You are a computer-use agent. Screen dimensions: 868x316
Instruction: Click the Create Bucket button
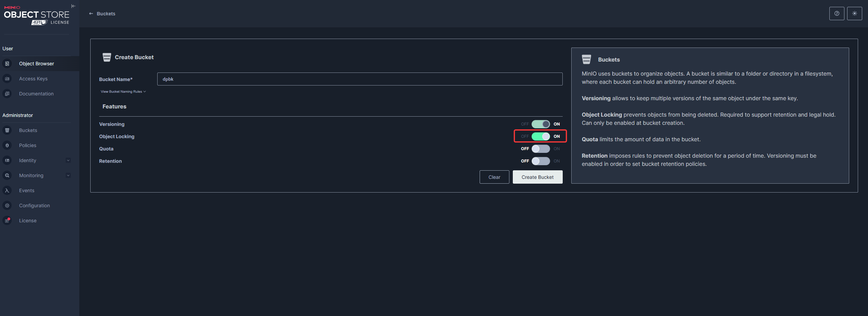tap(537, 177)
